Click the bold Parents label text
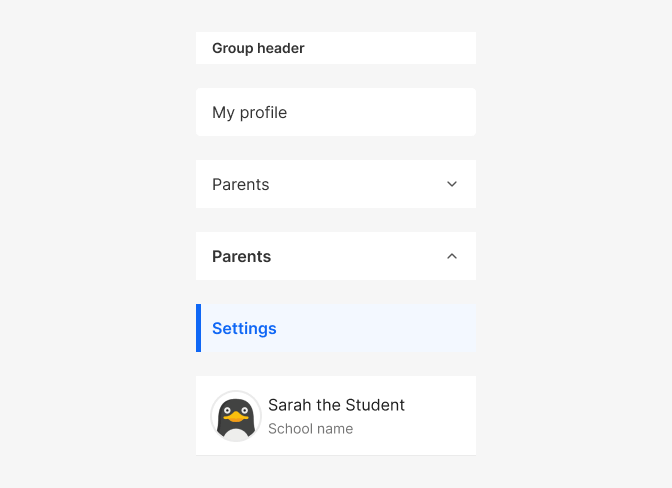The width and height of the screenshot is (672, 488). pos(241,257)
